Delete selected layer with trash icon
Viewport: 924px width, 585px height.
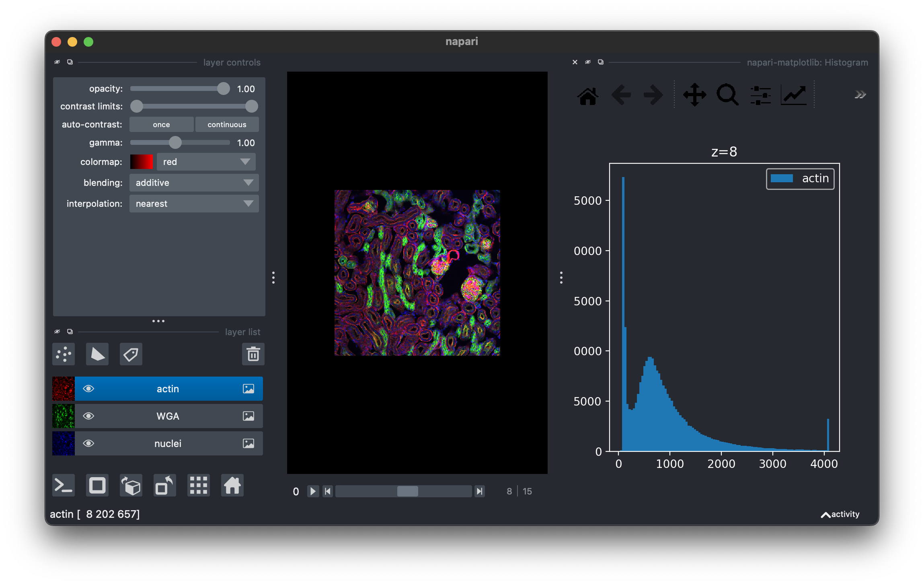tap(253, 354)
